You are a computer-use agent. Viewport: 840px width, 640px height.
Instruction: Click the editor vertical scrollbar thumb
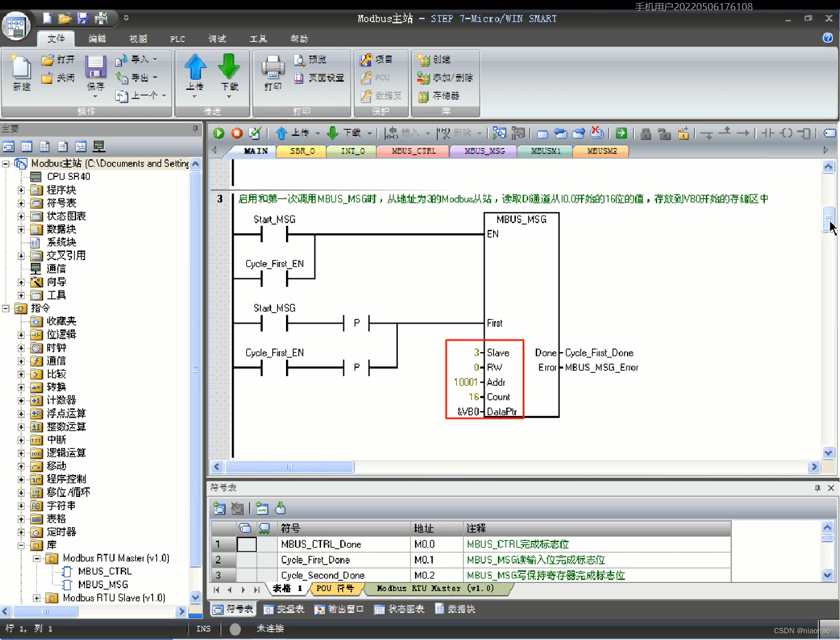(829, 219)
